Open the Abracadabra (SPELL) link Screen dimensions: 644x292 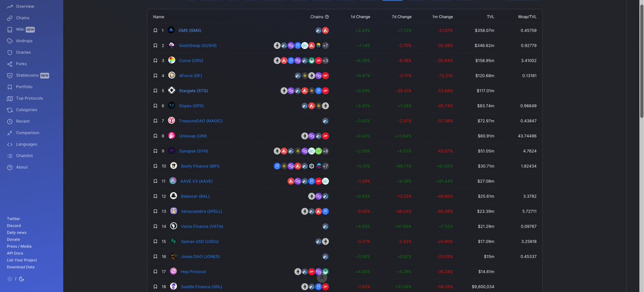click(x=202, y=211)
